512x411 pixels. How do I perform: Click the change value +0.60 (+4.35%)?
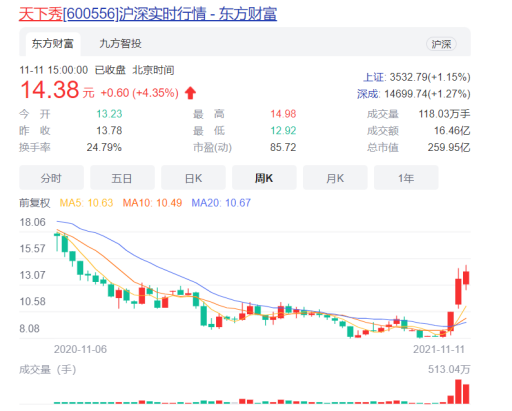pos(139,93)
